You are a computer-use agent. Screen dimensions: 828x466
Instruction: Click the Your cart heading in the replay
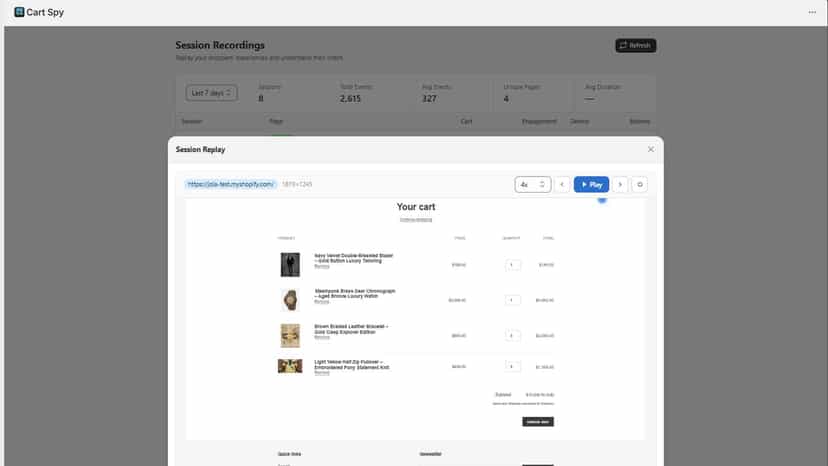(416, 207)
